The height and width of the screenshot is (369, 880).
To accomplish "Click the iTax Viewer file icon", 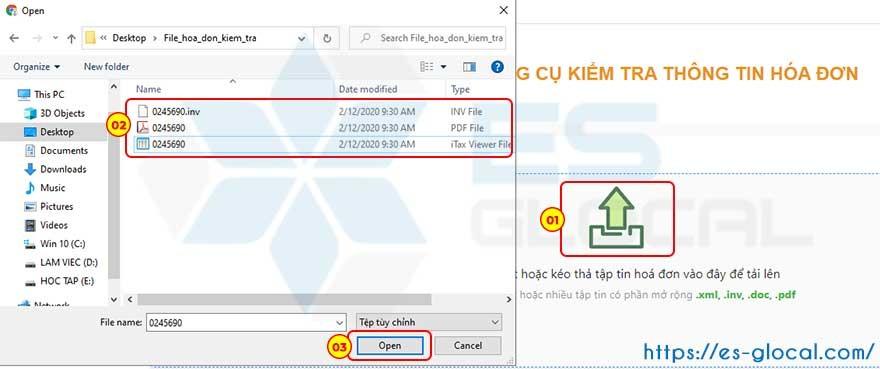I will click(x=143, y=144).
